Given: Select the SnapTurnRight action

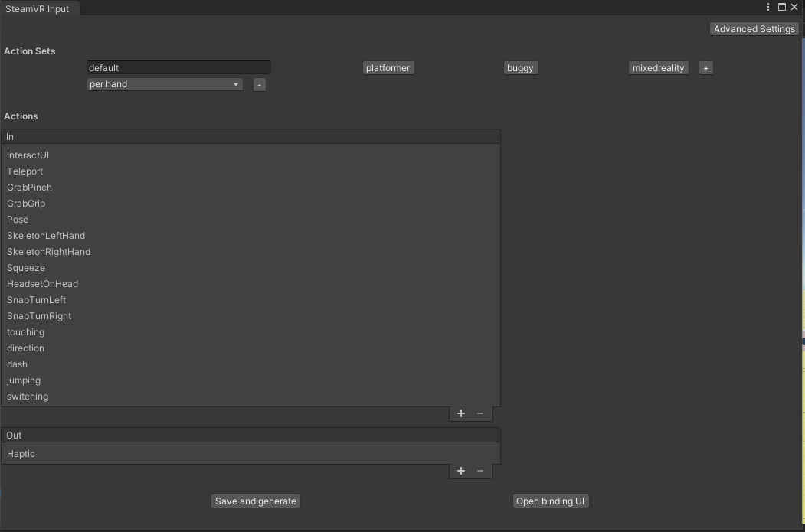Looking at the screenshot, I should [x=251, y=316].
